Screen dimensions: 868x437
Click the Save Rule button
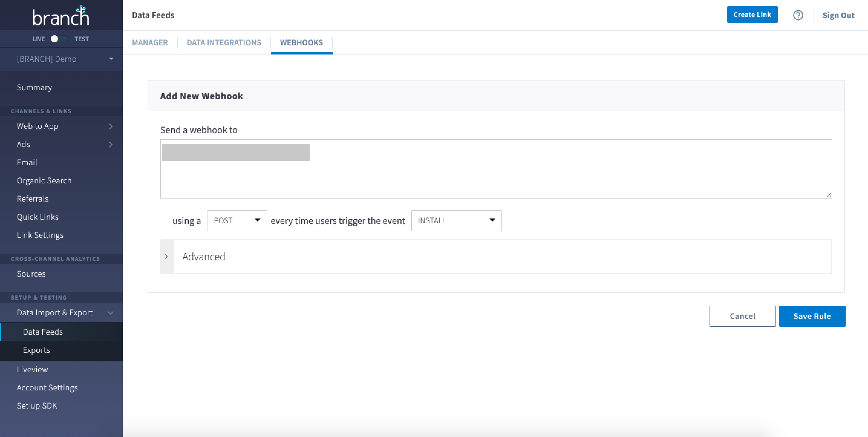tap(812, 316)
